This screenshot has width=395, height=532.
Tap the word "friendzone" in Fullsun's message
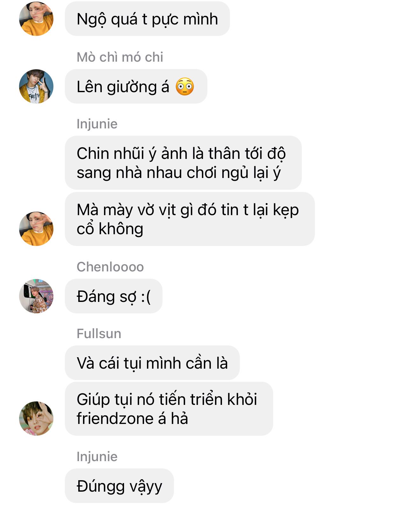115,419
